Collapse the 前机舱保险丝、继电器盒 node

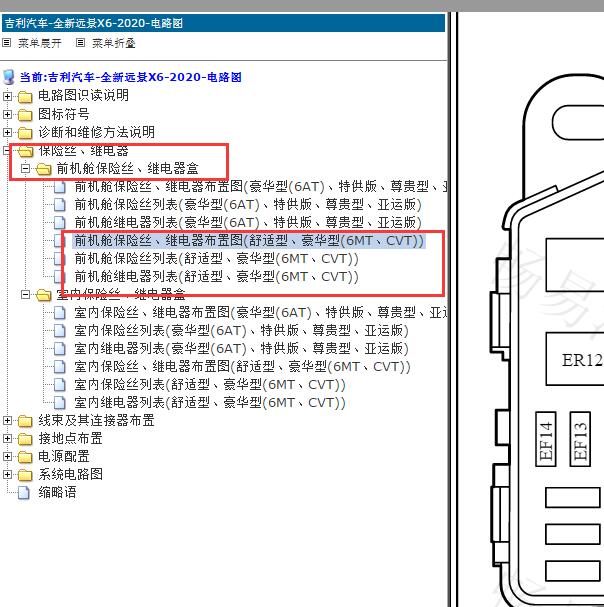(x=26, y=168)
